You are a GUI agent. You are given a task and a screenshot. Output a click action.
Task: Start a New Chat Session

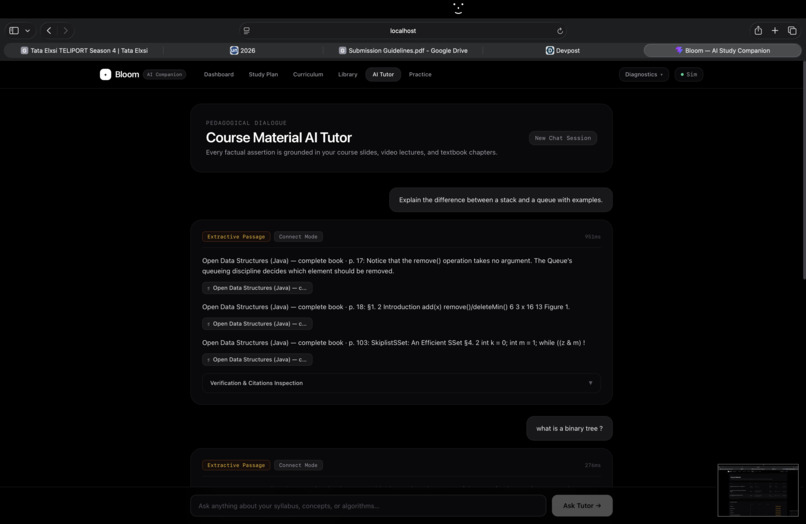[x=563, y=138]
